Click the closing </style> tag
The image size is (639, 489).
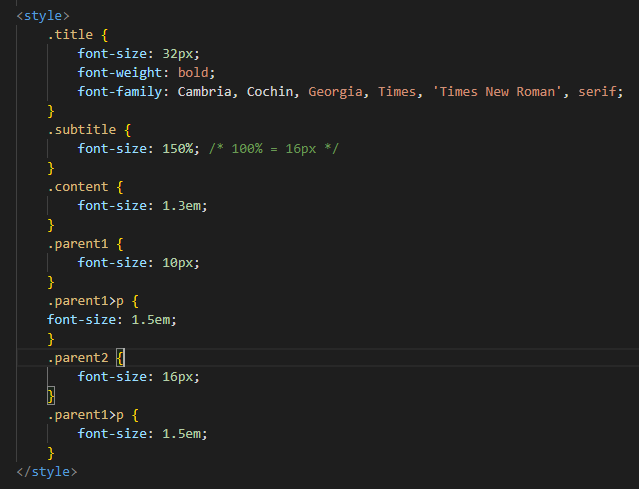pyautogui.click(x=47, y=472)
